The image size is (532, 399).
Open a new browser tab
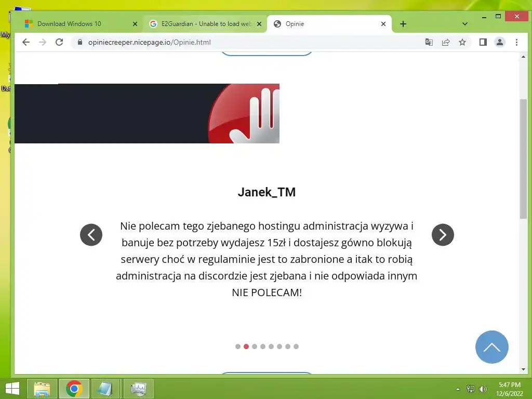[x=403, y=24]
